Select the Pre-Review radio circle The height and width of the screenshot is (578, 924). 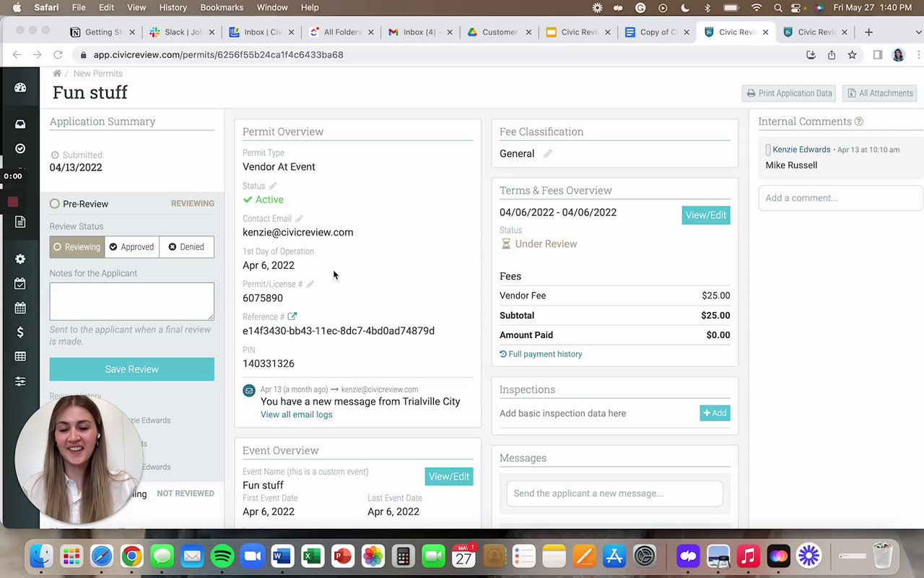pyautogui.click(x=55, y=204)
